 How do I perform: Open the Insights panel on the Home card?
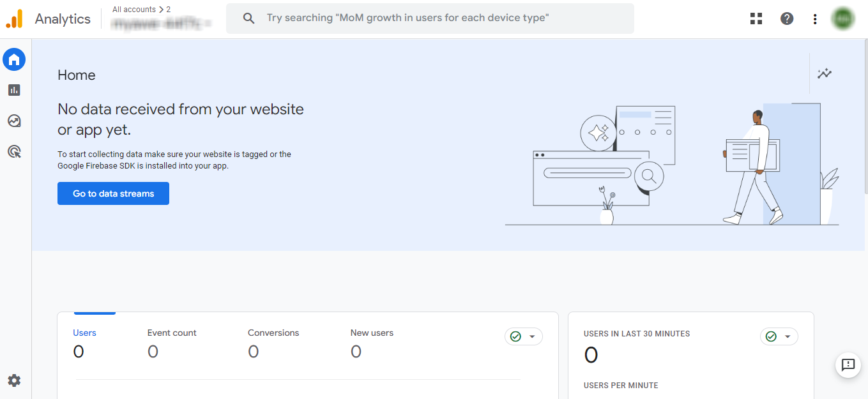825,73
